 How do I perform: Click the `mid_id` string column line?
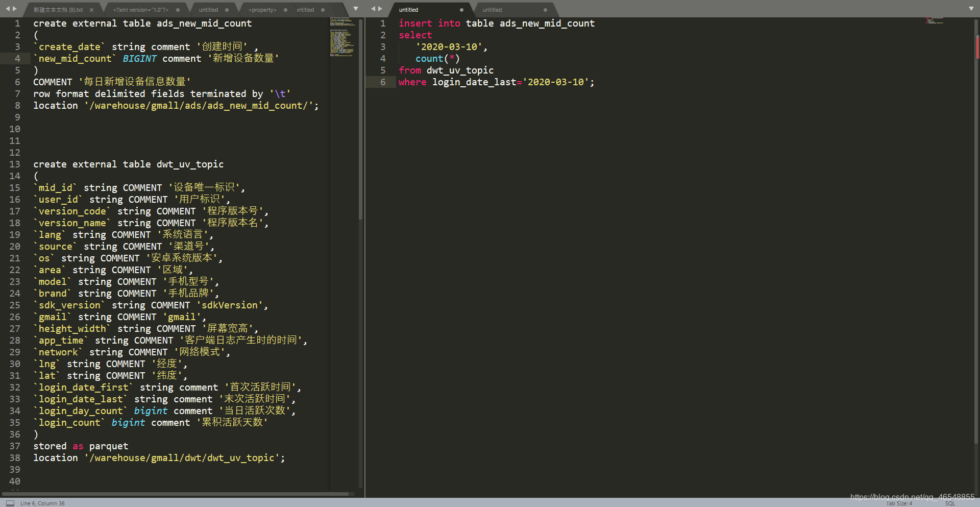[x=139, y=188]
